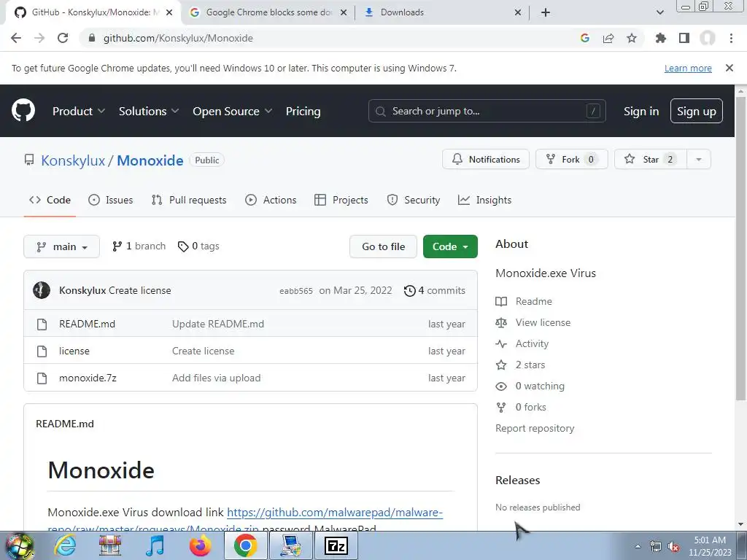The height and width of the screenshot is (560, 747).
Task: Bookmark this page with the star icon
Action: pyautogui.click(x=631, y=38)
